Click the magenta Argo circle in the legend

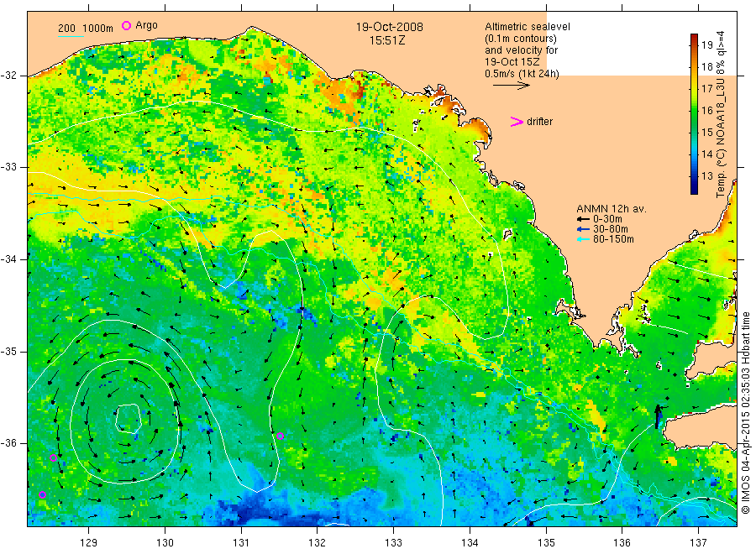(x=126, y=25)
